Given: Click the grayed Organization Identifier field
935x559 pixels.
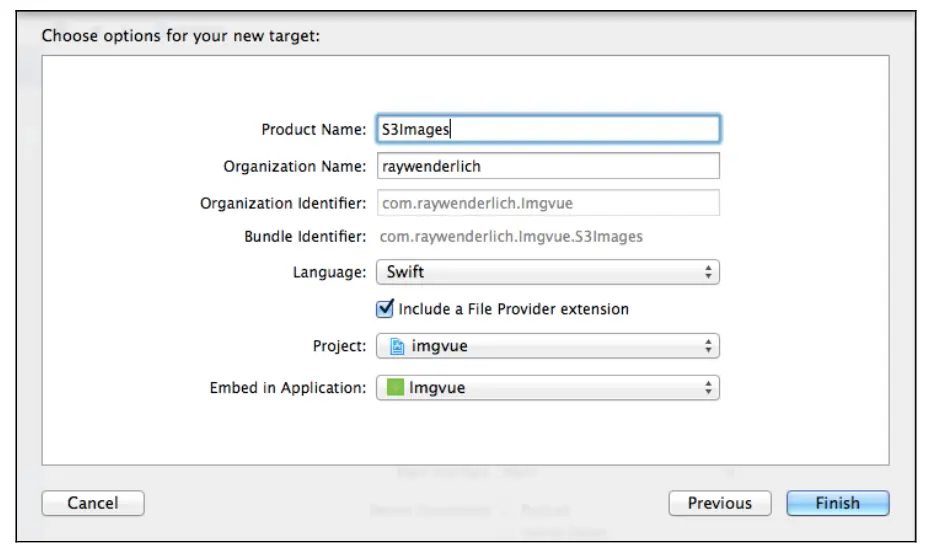Looking at the screenshot, I should tap(547, 203).
